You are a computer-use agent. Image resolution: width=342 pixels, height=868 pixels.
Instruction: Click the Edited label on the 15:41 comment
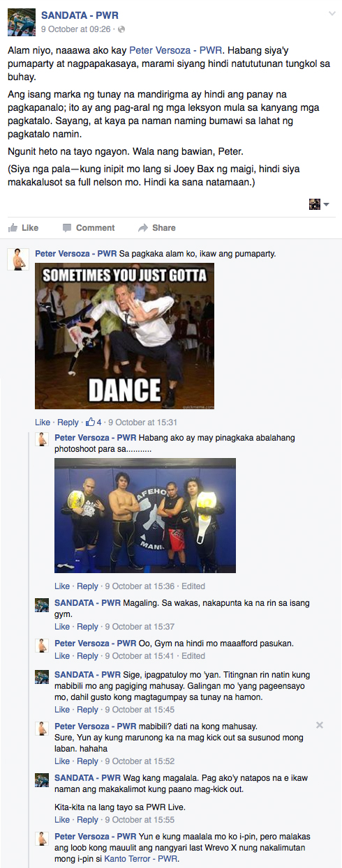click(193, 656)
